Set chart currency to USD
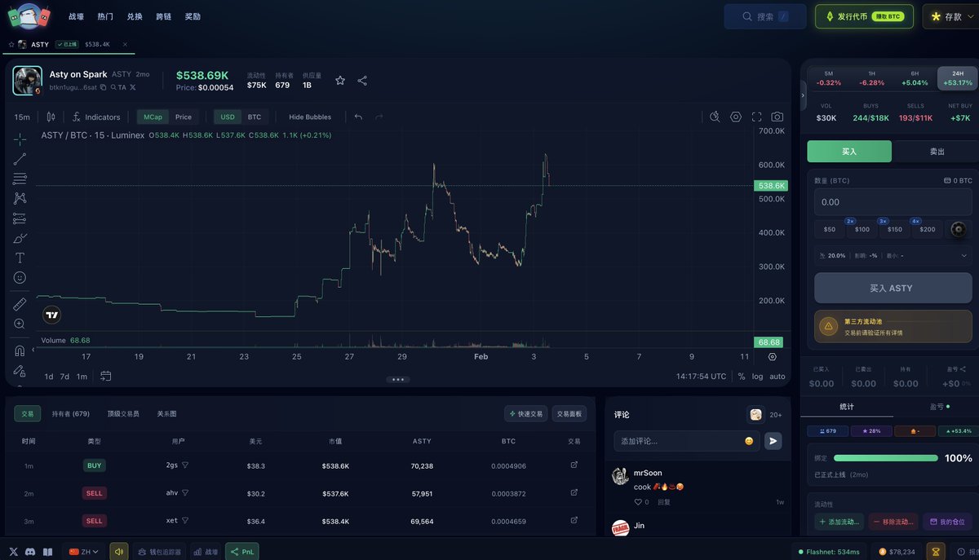979x560 pixels. click(228, 117)
